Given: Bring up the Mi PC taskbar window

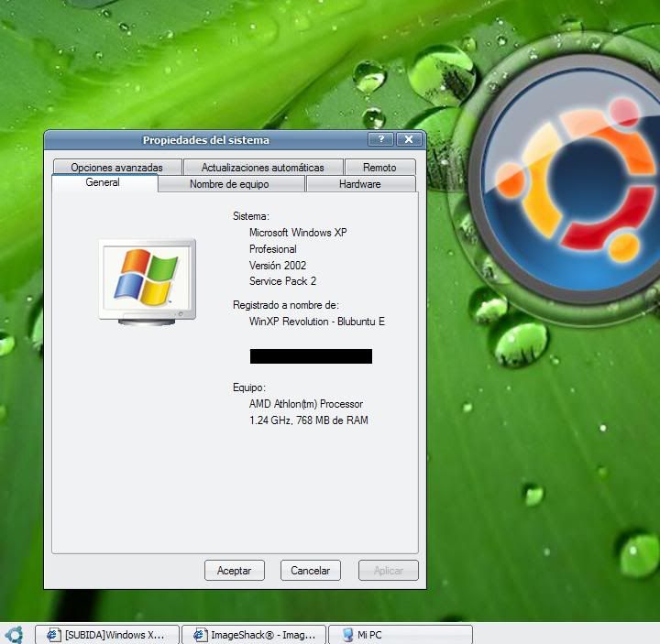Looking at the screenshot, I should coord(401,634).
